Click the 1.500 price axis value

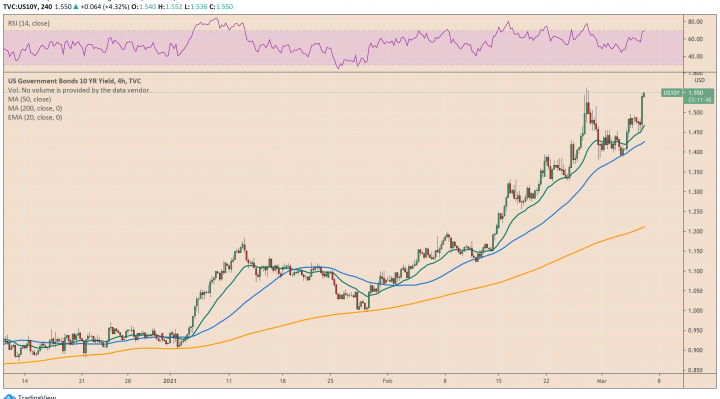695,112
